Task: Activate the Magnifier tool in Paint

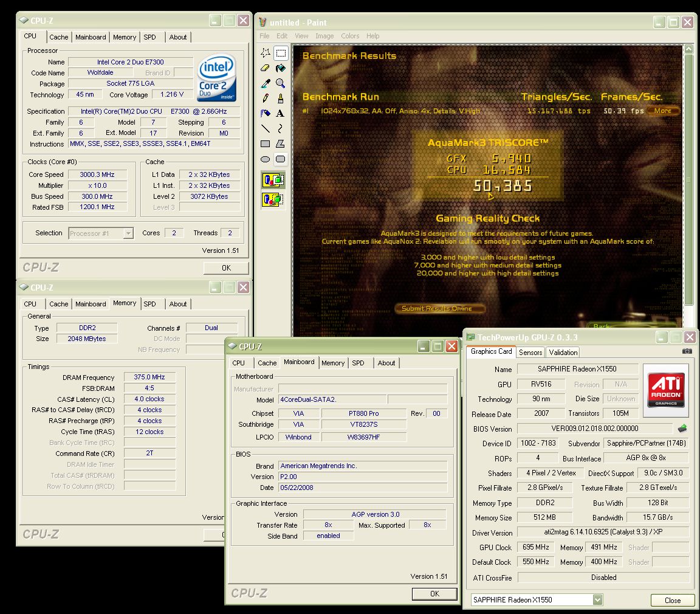Action: pyautogui.click(x=281, y=83)
